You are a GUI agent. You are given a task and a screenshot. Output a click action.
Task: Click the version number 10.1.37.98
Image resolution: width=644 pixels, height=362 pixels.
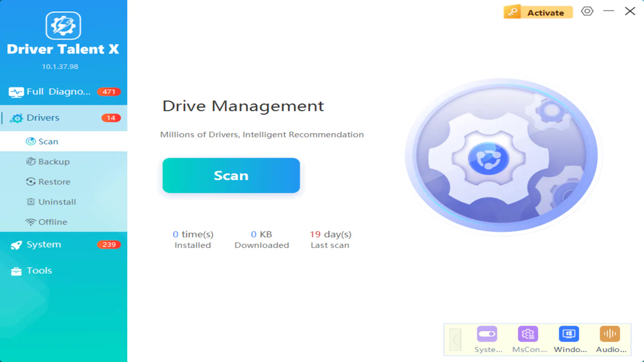tap(60, 67)
